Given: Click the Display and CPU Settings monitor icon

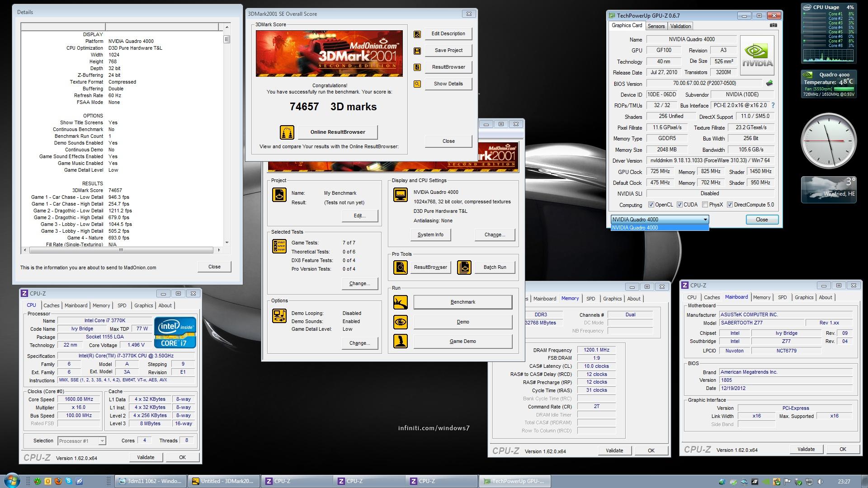Looking at the screenshot, I should (x=401, y=195).
